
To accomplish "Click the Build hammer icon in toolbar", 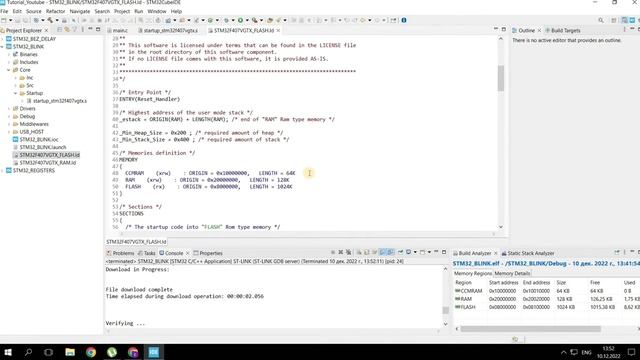I will pos(50,20).
